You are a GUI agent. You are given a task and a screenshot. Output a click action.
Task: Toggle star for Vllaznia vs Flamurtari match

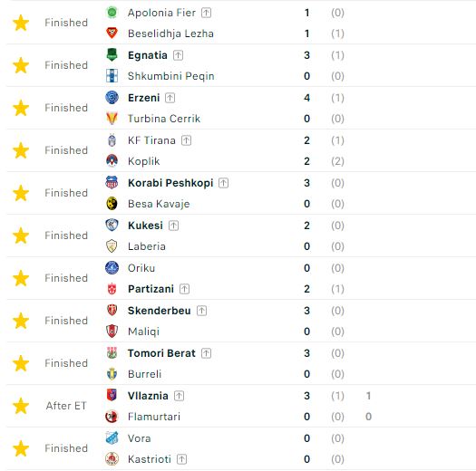click(x=21, y=406)
